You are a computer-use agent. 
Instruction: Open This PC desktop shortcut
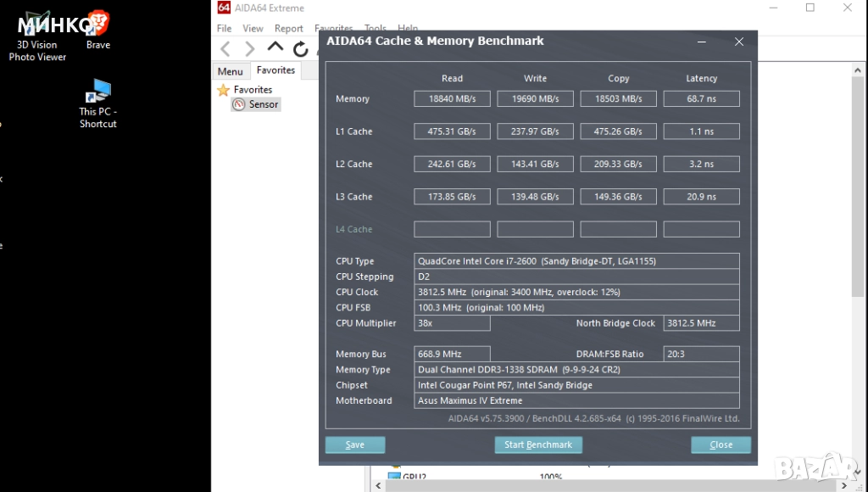pos(98,95)
